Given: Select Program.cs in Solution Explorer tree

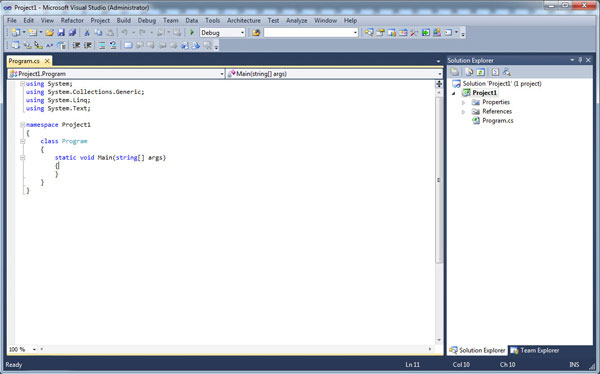Looking at the screenshot, I should [x=498, y=121].
